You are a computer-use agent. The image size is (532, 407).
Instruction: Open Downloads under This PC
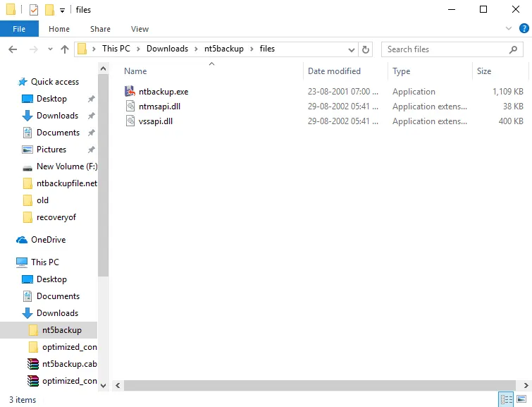[57, 313]
